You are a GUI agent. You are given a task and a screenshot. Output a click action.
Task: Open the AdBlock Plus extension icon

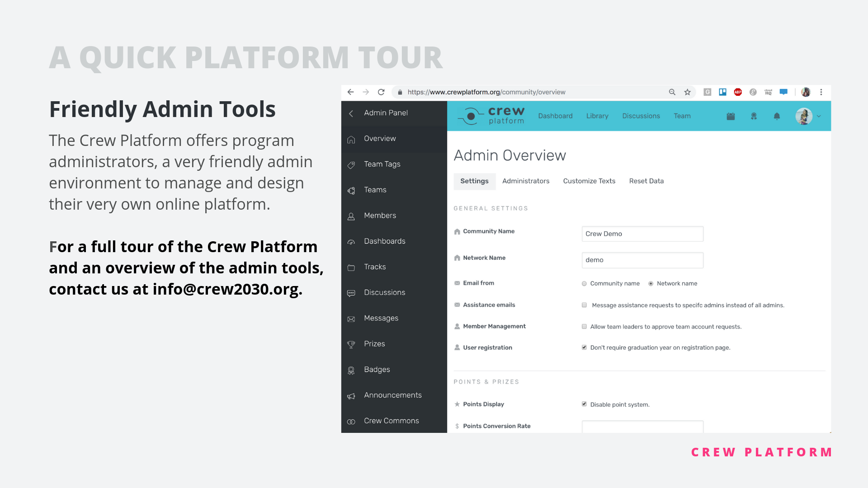(x=738, y=92)
